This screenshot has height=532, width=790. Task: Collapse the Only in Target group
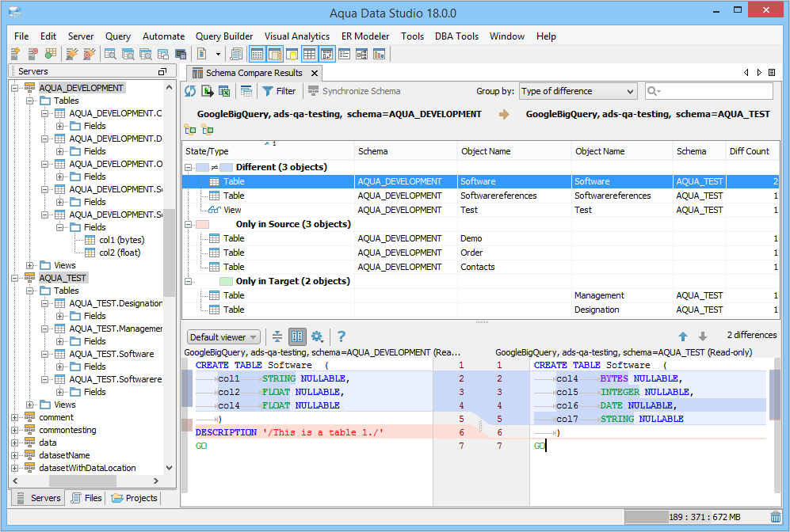(189, 281)
